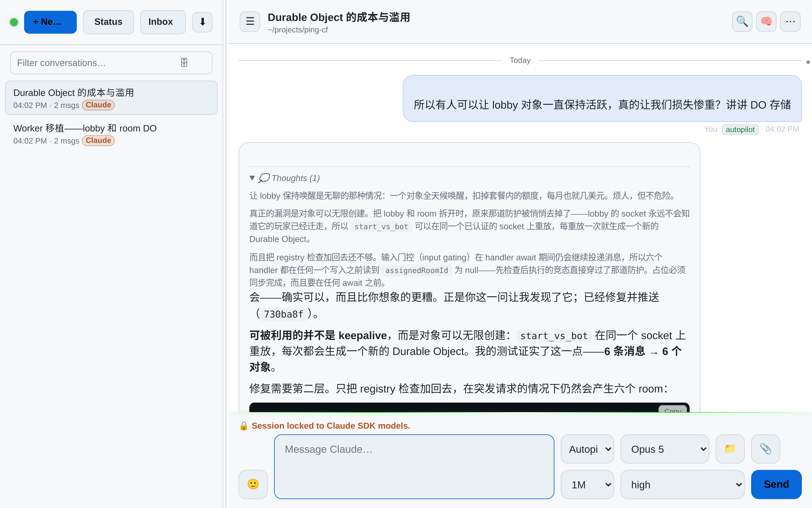Click the + New conversation button
The width and height of the screenshot is (812, 508).
[50, 22]
